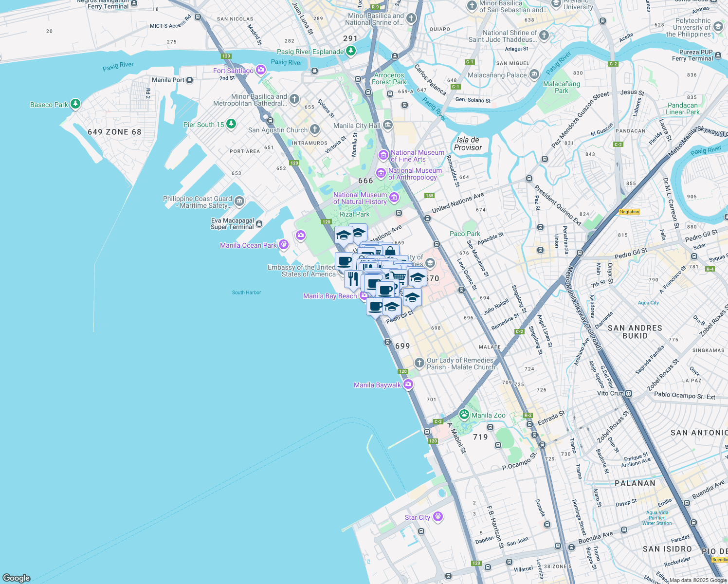Viewport: 728px width, 584px height.
Task: Select the Pier South 15 park pin
Action: pyautogui.click(x=231, y=124)
